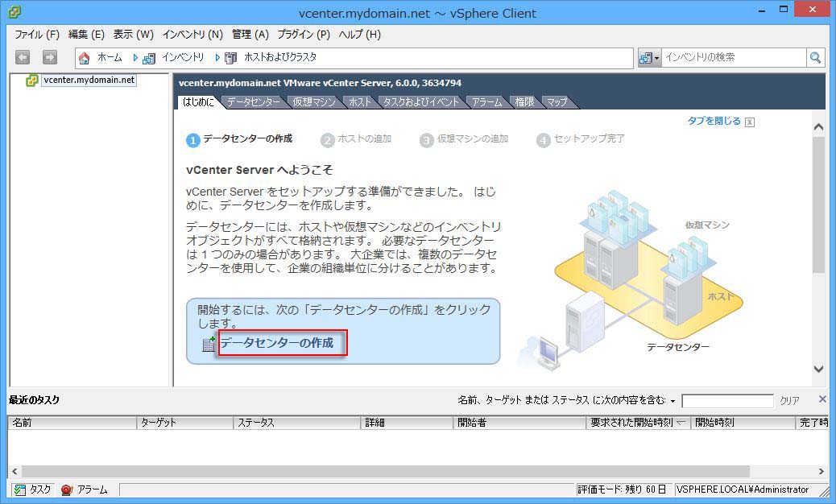Click the inventory search magnifier icon
This screenshot has width=836, height=504.
[x=815, y=57]
